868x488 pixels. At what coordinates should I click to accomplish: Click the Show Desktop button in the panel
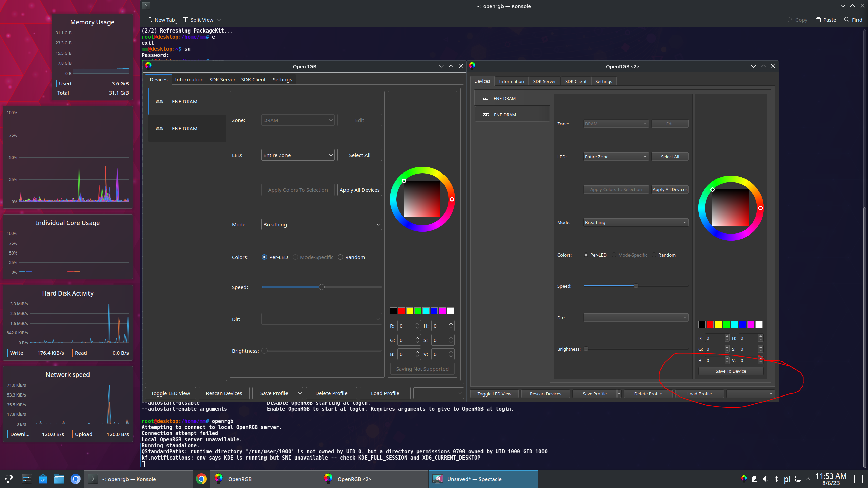click(859, 479)
